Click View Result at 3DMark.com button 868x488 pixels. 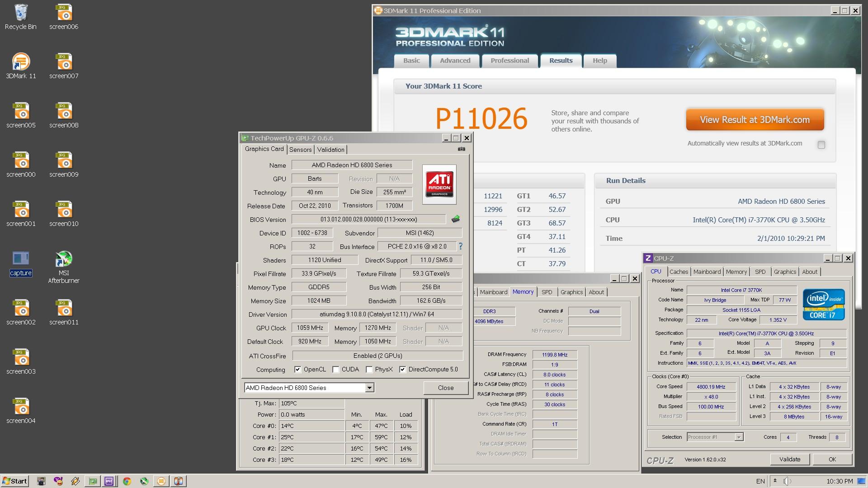pyautogui.click(x=755, y=120)
